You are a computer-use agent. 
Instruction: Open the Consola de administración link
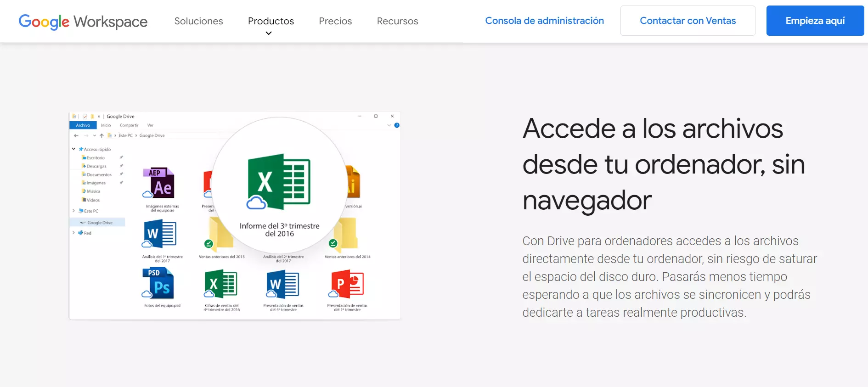point(544,21)
